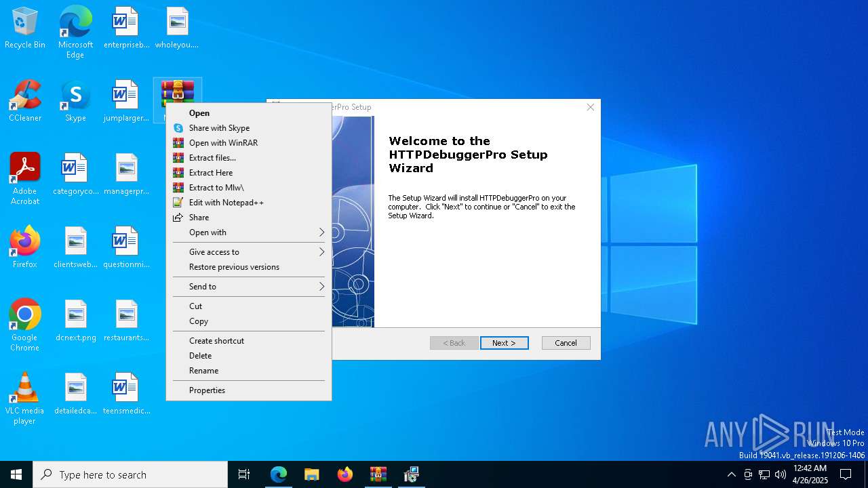Screen dimensions: 868x488
Task: Choose Copy in the context menu
Action: tap(249, 321)
